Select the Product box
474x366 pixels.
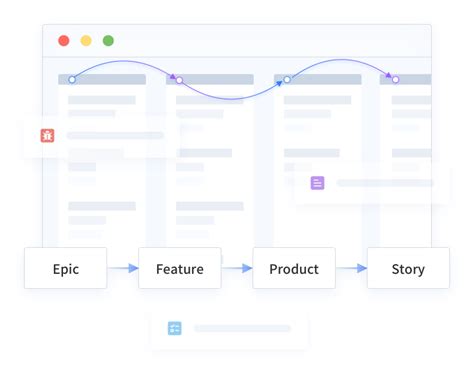294,268
